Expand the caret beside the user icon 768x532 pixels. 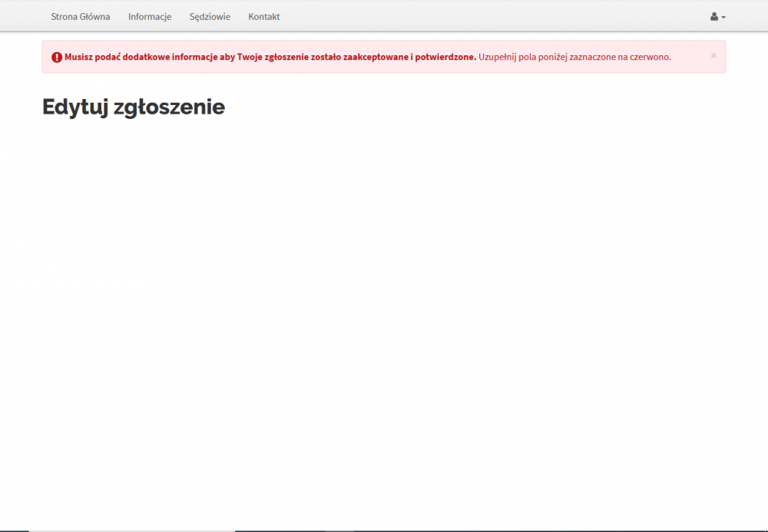click(x=723, y=18)
